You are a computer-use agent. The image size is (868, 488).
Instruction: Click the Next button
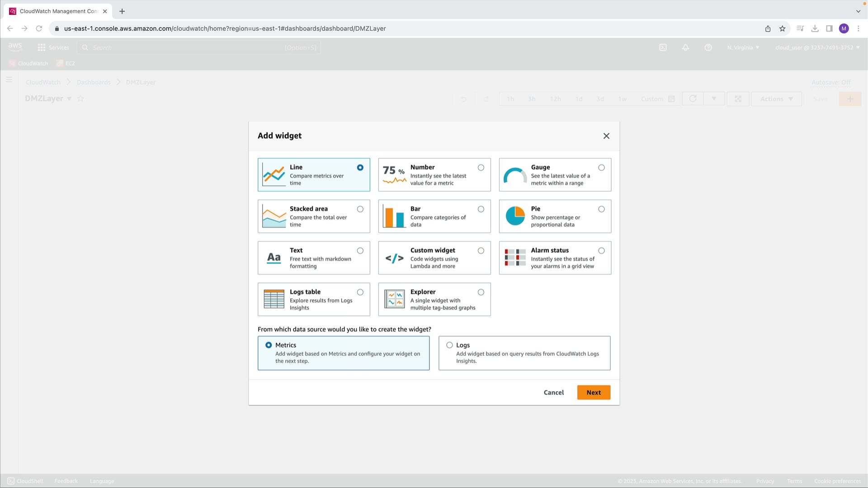click(x=594, y=393)
